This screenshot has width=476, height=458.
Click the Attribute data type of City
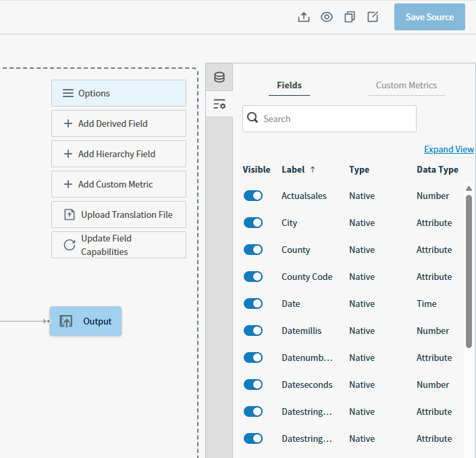point(434,223)
